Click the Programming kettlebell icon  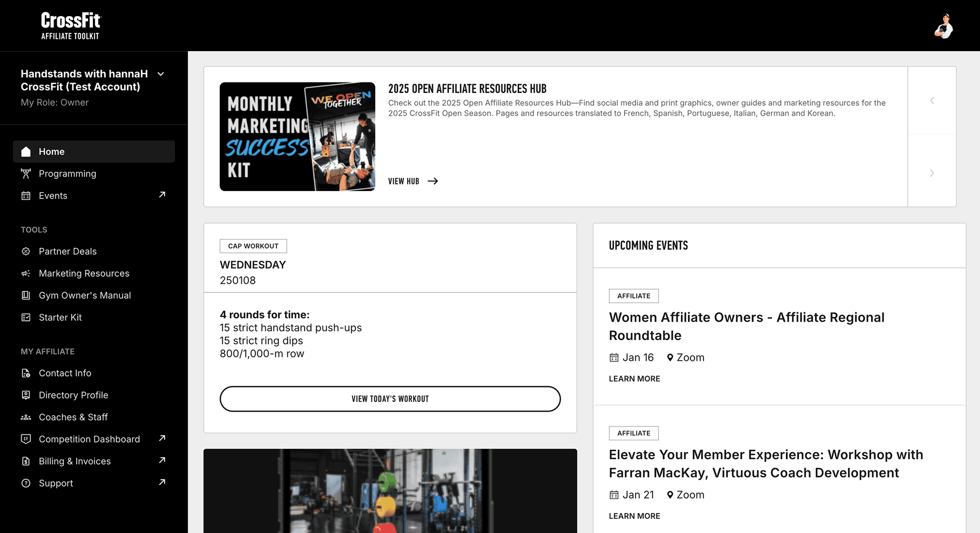[x=26, y=174]
